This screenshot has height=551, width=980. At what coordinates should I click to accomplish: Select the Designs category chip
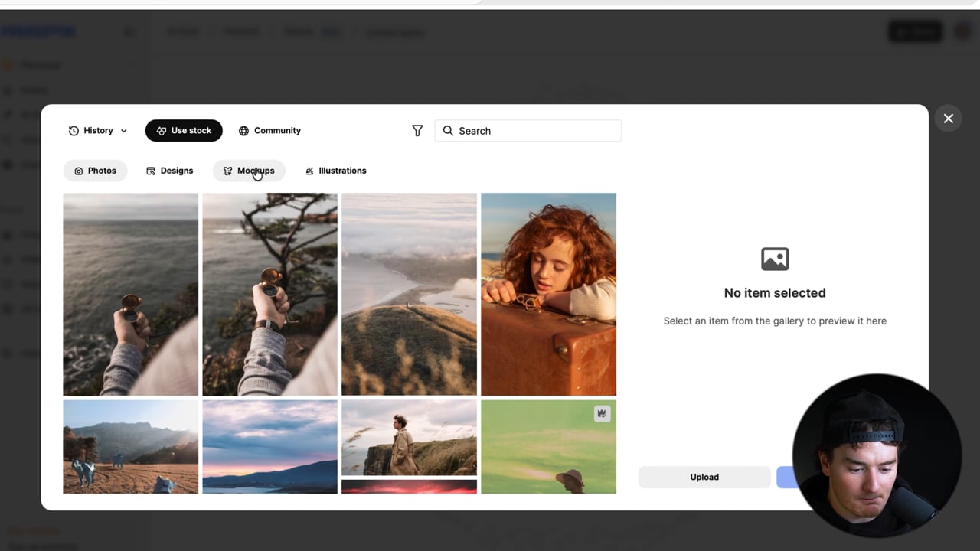coord(169,171)
